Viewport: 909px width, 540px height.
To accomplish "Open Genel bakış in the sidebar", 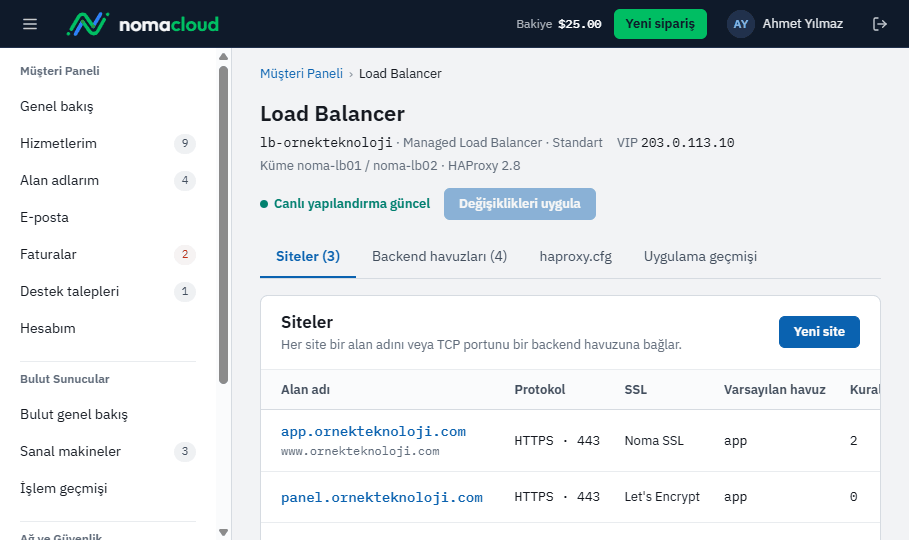I will 108,107.
